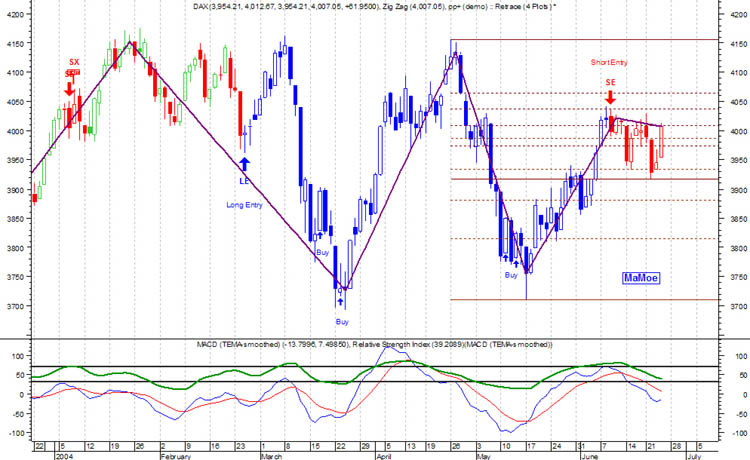Click the red SX short-exit label in January
This screenshot has height=460, width=750.
click(74, 62)
